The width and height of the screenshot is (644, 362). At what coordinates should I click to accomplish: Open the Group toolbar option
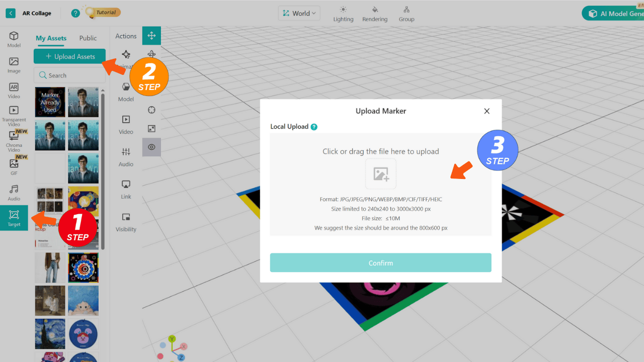point(407,14)
